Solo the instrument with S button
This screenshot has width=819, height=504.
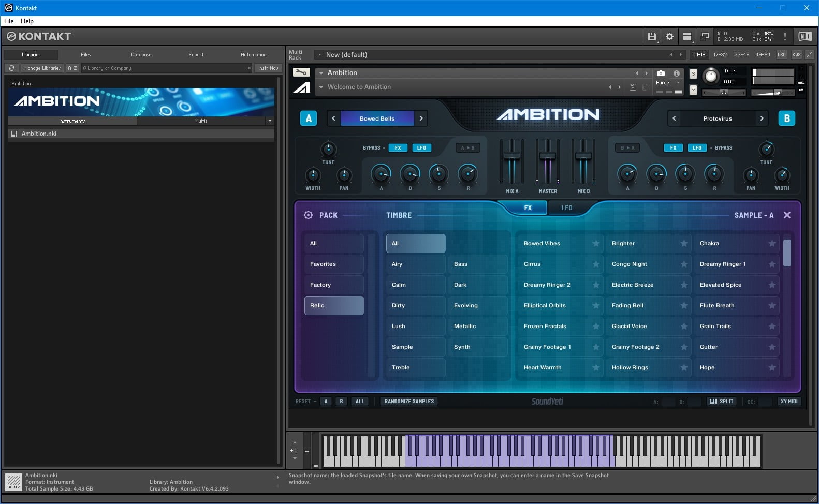point(693,73)
